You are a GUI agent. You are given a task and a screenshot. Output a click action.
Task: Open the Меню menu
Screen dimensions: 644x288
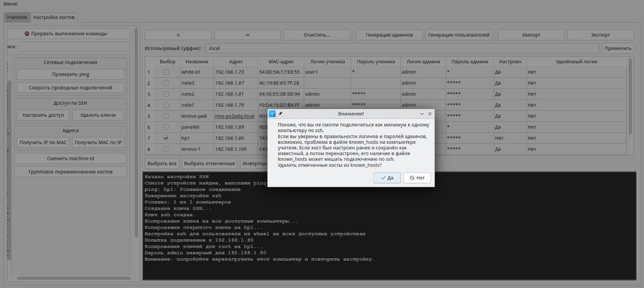10,4
